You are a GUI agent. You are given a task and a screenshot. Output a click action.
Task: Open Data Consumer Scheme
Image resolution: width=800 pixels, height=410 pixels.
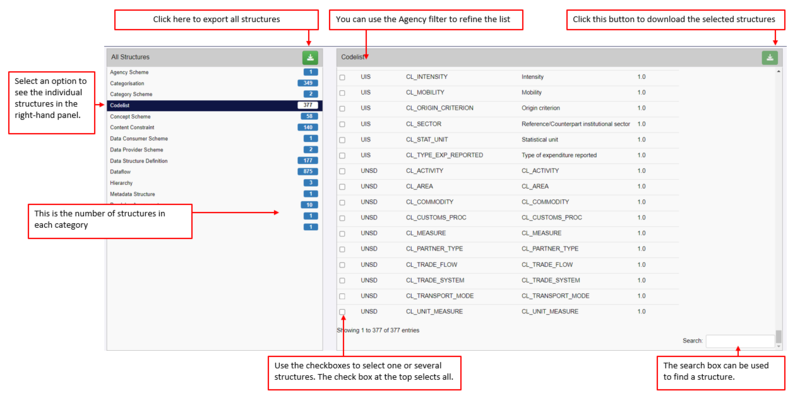[x=214, y=139]
